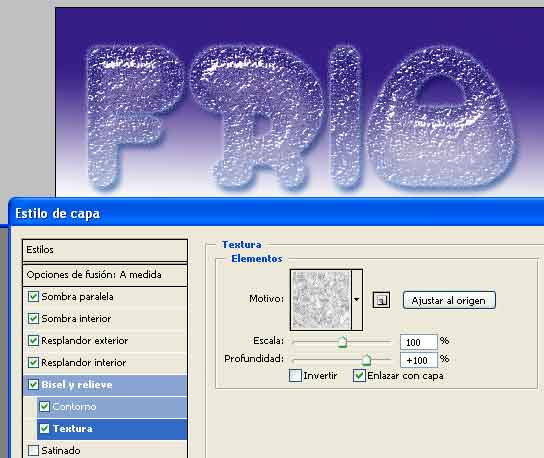Open the Motivo pattern picker dropdown arrow

357,300
